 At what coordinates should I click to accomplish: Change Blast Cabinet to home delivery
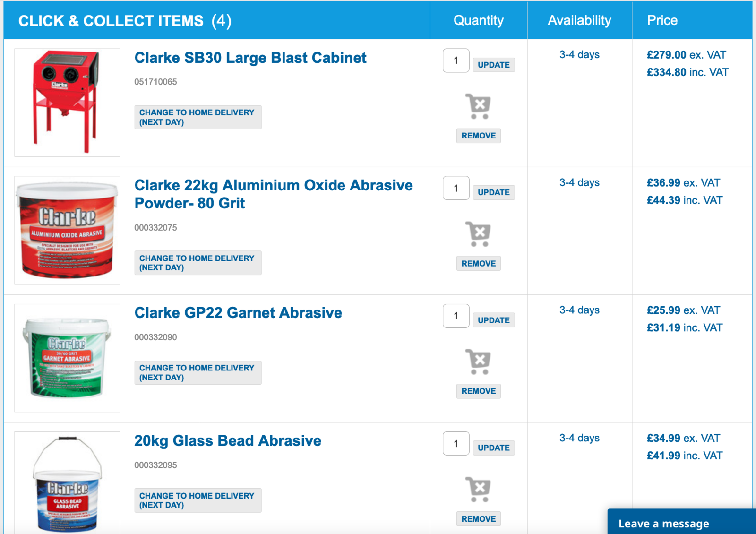(x=198, y=117)
